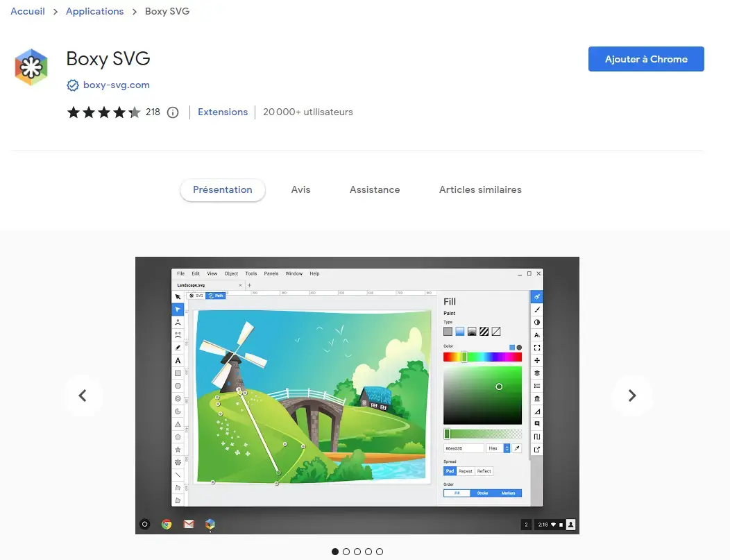
Task: Go to Accueil breadcrumb
Action: pyautogui.click(x=28, y=11)
